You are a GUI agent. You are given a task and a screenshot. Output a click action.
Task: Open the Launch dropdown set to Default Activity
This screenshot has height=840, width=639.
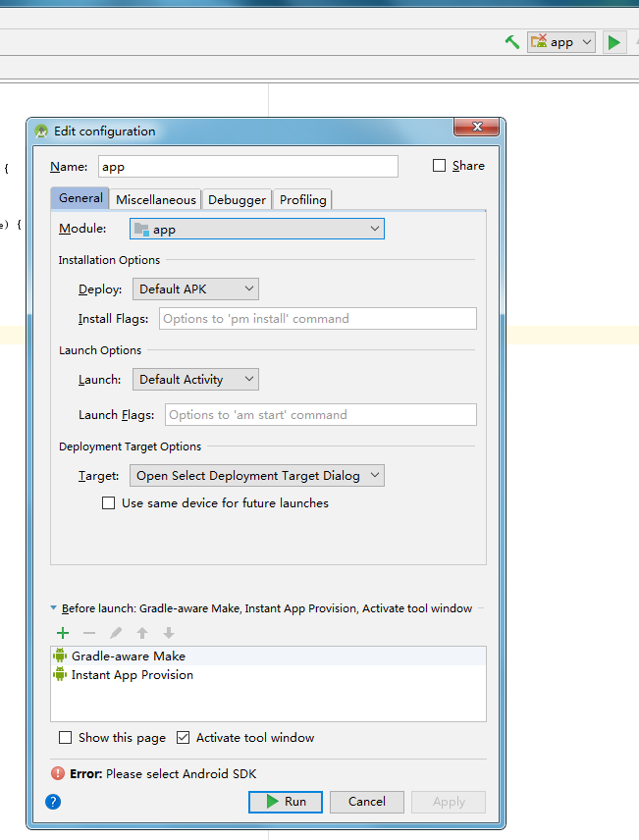click(195, 380)
